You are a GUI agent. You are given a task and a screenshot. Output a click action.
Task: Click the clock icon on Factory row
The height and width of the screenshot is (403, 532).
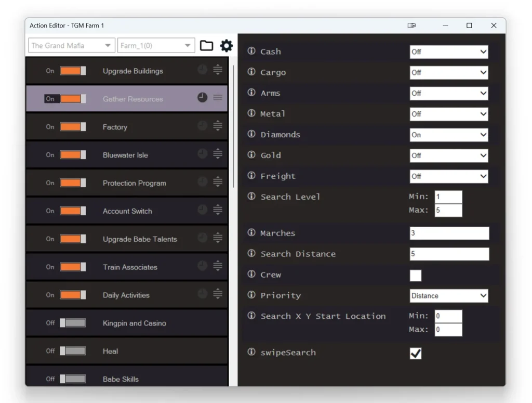coord(202,126)
